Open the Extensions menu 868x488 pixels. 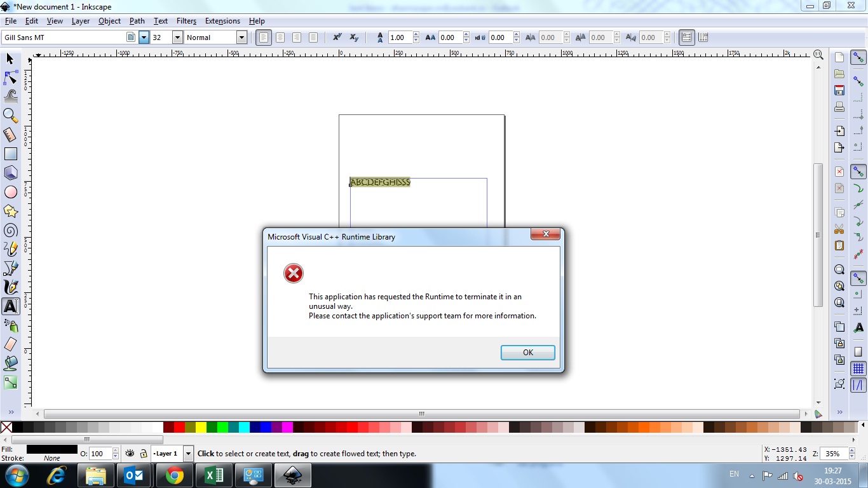[222, 21]
